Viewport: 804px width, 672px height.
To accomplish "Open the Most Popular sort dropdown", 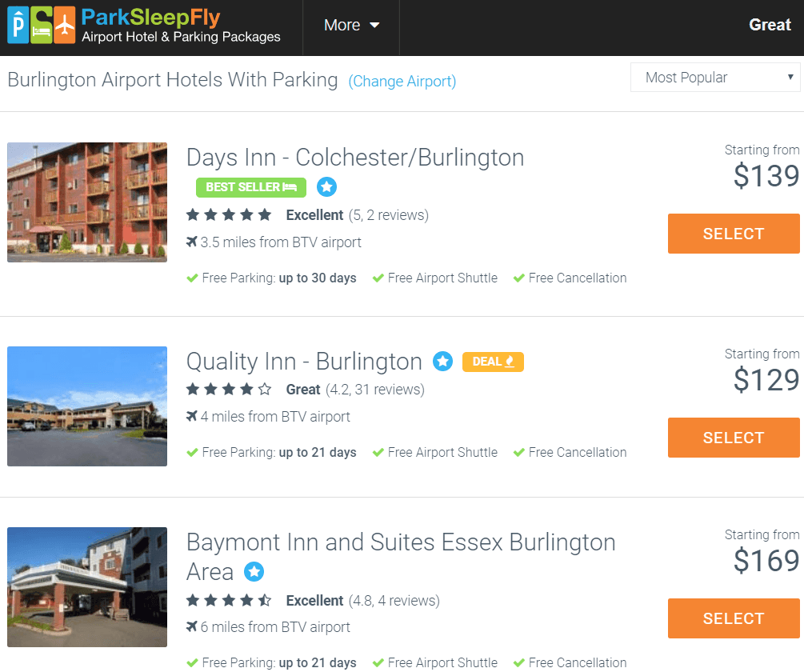I will [715, 78].
